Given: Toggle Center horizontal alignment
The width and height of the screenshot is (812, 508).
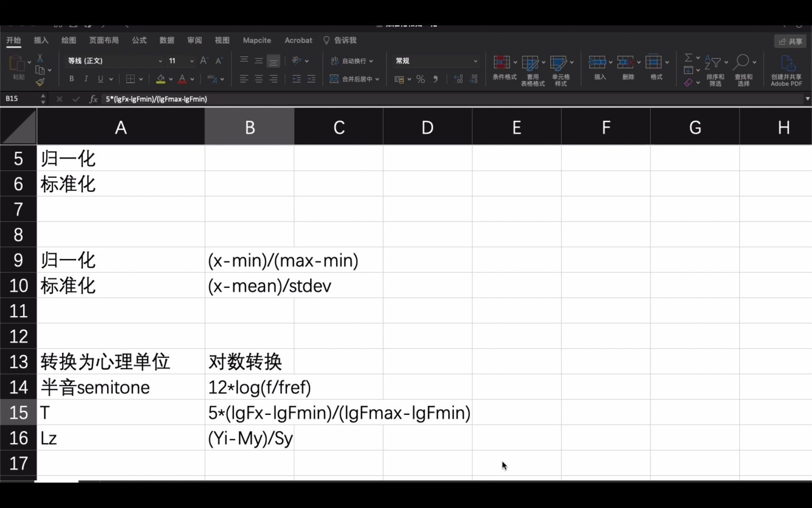Looking at the screenshot, I should point(258,79).
